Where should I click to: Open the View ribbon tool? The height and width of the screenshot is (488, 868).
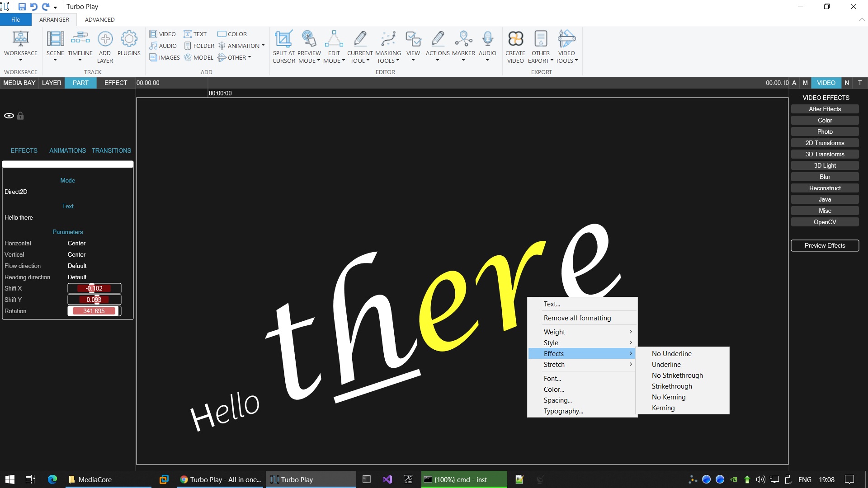pyautogui.click(x=413, y=46)
